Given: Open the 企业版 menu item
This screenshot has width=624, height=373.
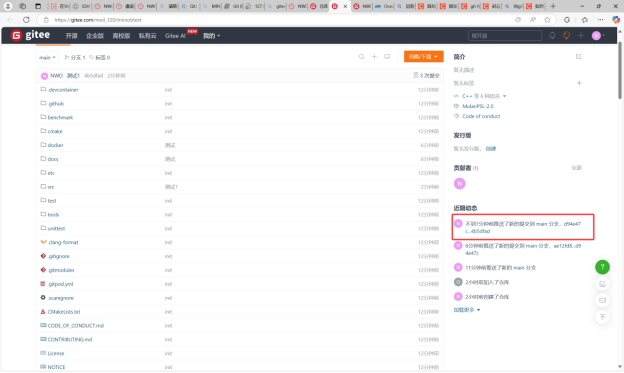Looking at the screenshot, I should click(x=95, y=35).
